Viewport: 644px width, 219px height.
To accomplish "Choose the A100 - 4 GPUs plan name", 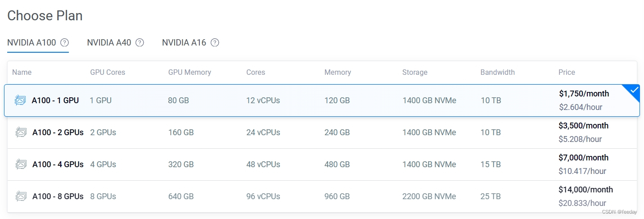I will 58,164.
